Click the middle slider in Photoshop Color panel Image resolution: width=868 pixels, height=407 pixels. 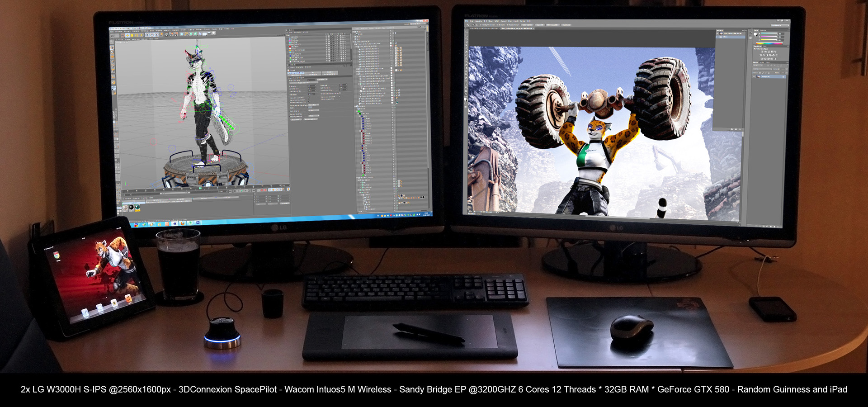click(x=769, y=36)
